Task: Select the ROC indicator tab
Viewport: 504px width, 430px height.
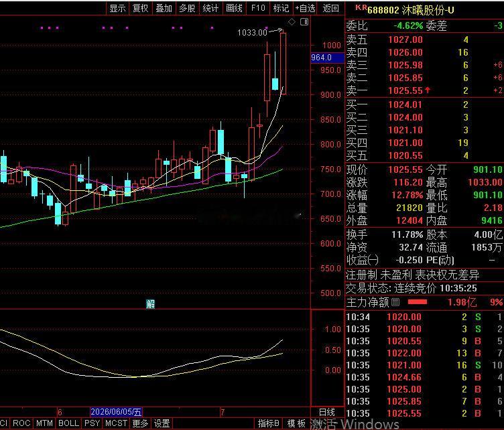Action: coord(21,423)
